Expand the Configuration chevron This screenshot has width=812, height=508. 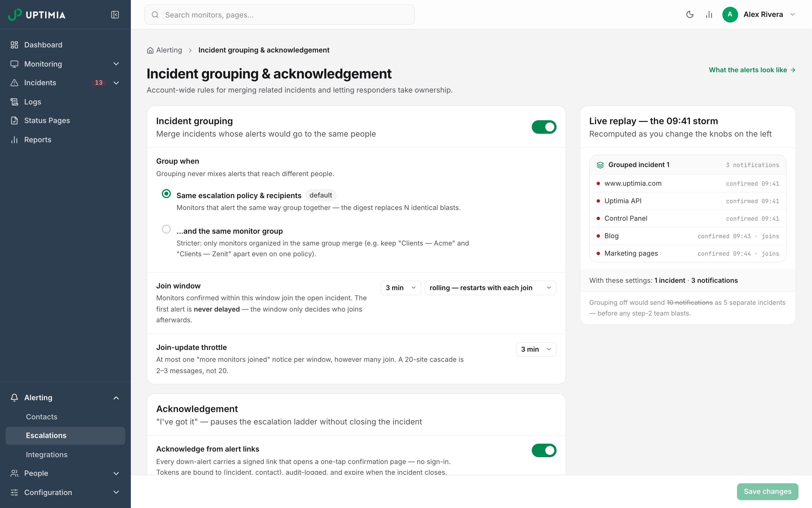(116, 492)
